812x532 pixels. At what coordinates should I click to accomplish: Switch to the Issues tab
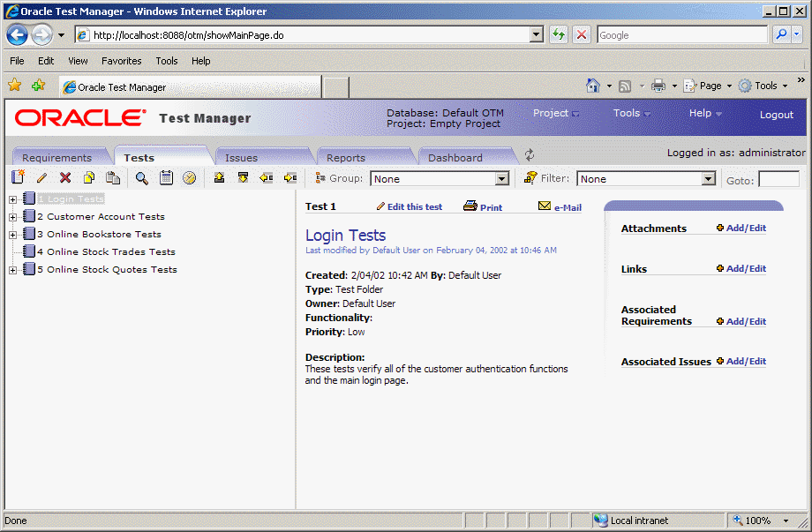click(241, 158)
